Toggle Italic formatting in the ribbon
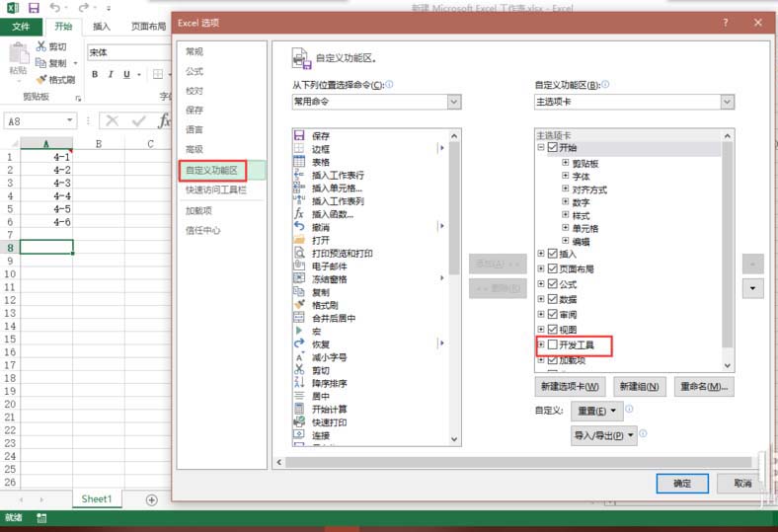The width and height of the screenshot is (778, 532). (111, 74)
